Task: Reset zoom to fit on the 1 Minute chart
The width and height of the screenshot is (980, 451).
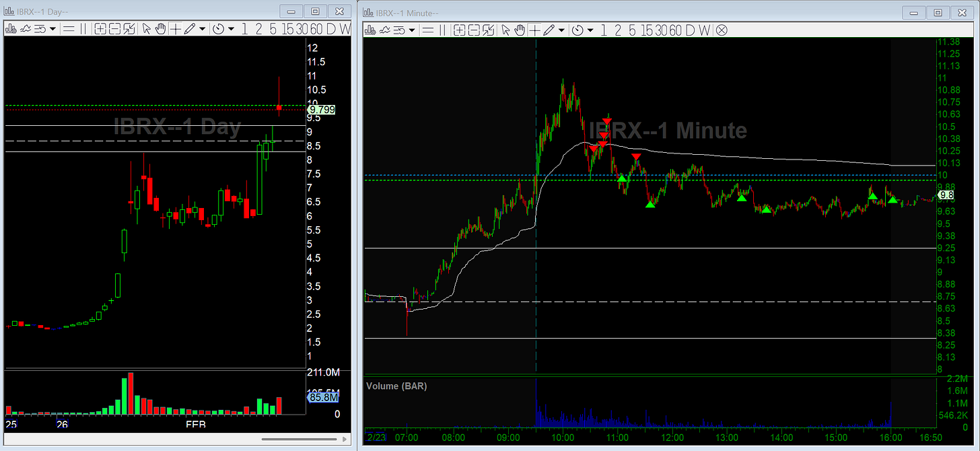Action: click(x=489, y=30)
